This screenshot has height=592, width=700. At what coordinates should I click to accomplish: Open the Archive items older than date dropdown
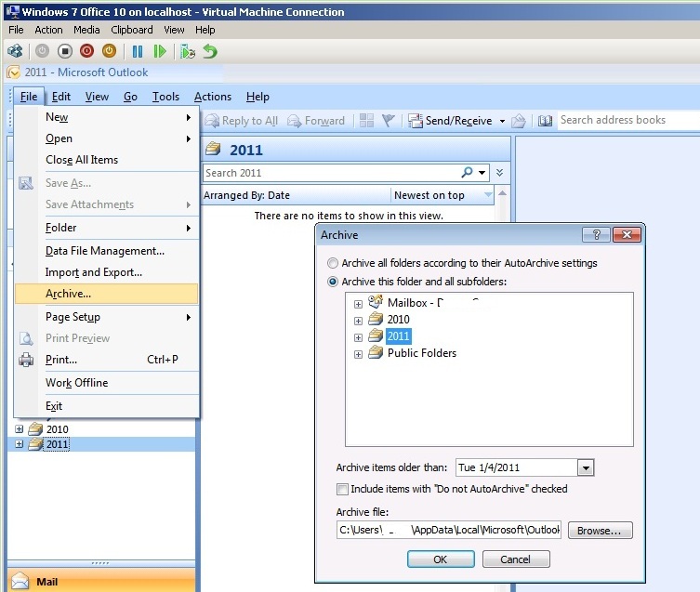(586, 467)
